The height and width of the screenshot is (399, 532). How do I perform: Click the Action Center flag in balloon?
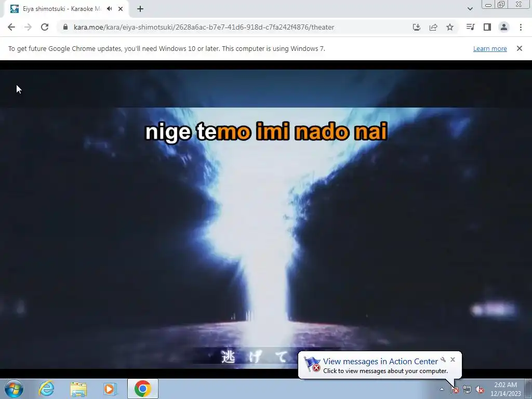point(312,364)
